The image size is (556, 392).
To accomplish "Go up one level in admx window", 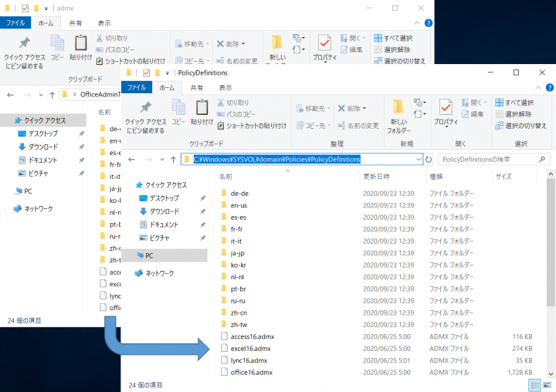I will pyautogui.click(x=53, y=95).
